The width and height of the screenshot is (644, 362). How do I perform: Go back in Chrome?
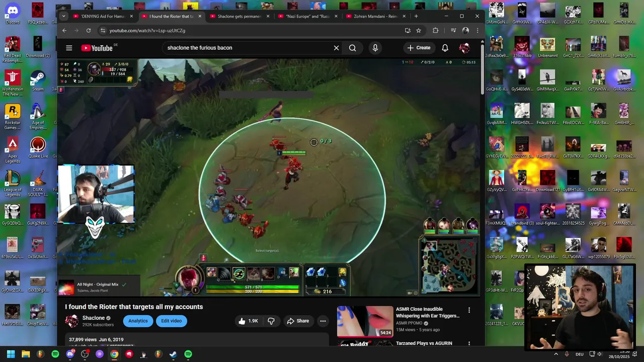(64, 30)
